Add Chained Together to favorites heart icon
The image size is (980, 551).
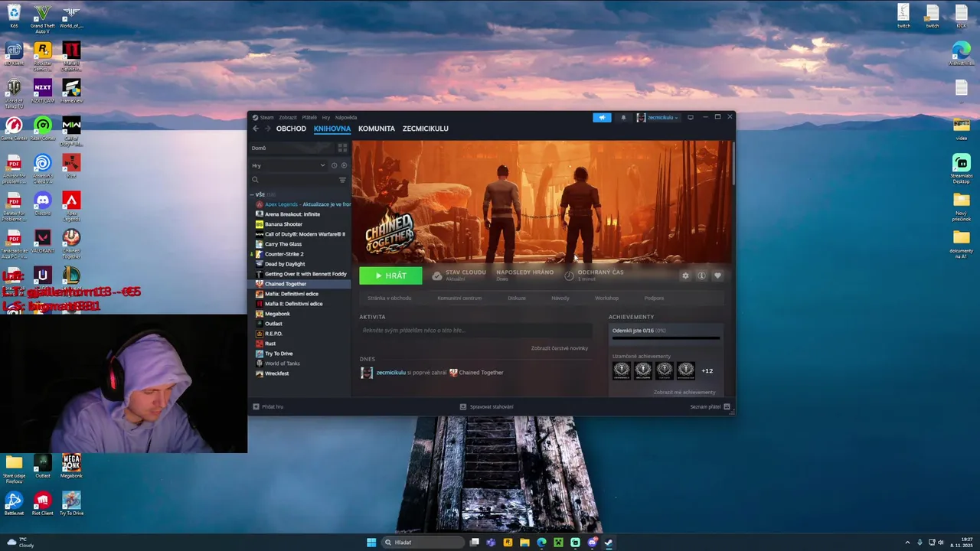coord(717,275)
